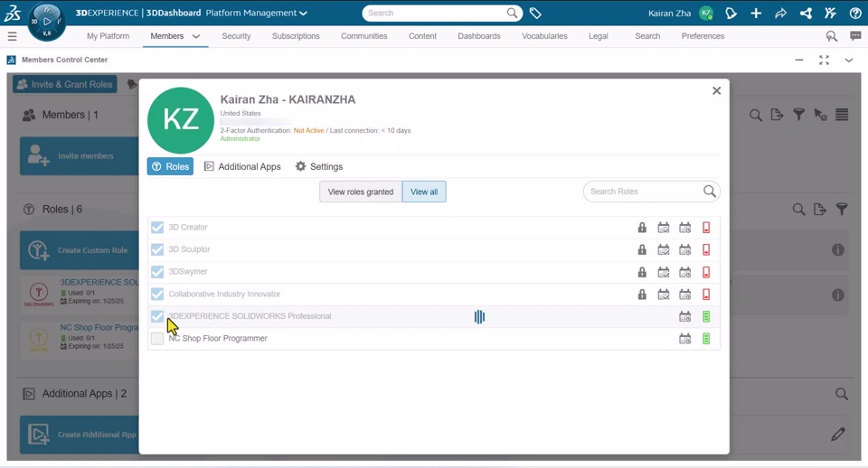Uncheck the Collaborative Industry Innovator checkbox
The image size is (868, 468).
(x=157, y=294)
